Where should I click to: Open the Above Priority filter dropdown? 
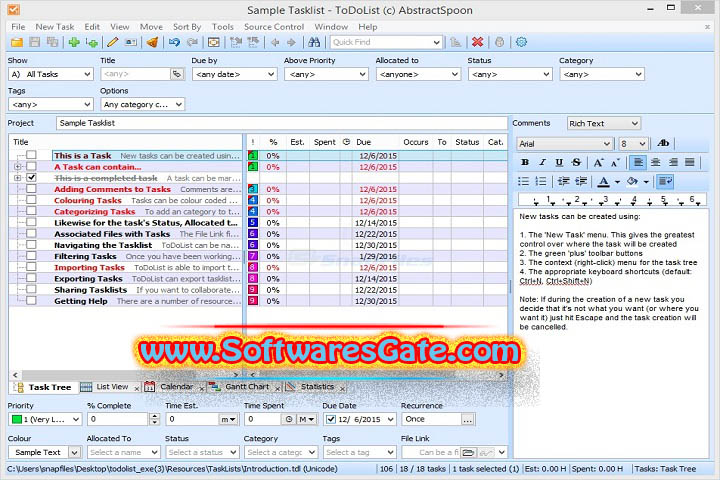pyautogui.click(x=326, y=74)
